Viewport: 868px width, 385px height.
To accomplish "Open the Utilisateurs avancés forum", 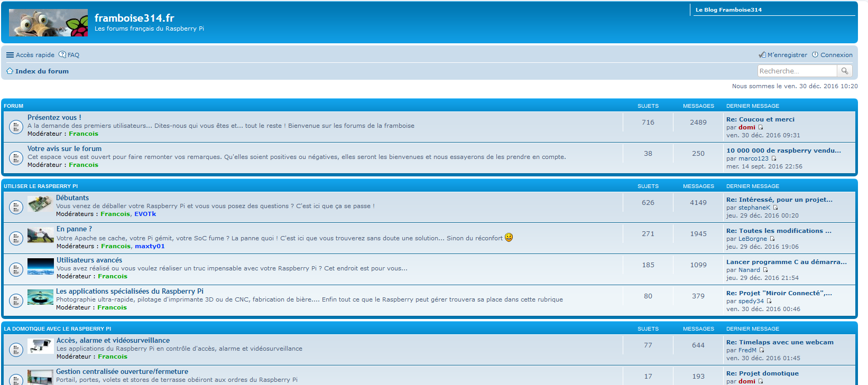I will [89, 260].
